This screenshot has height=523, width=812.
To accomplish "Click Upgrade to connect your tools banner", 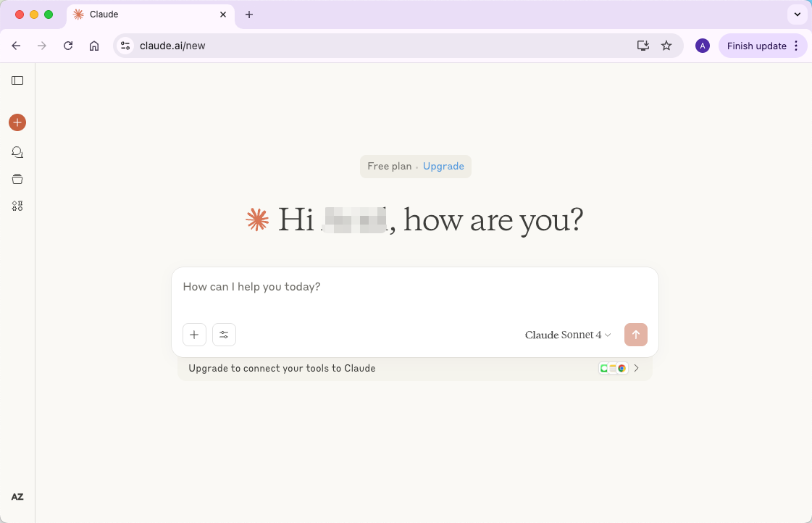I will (x=414, y=368).
